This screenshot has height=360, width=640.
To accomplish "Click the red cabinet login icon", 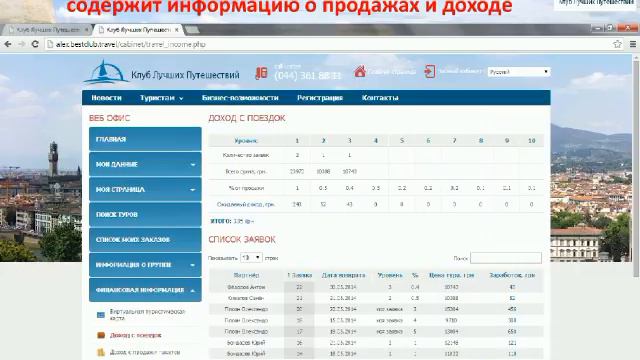I will point(429,71).
